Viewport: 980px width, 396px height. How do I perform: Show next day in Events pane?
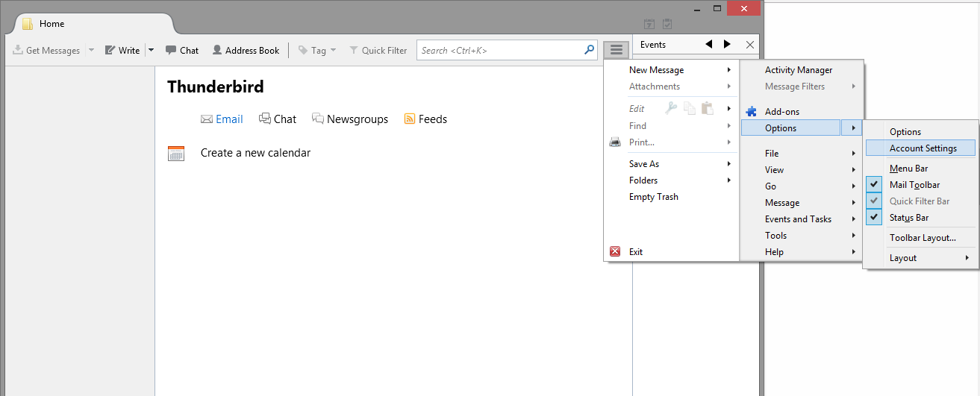click(728, 44)
